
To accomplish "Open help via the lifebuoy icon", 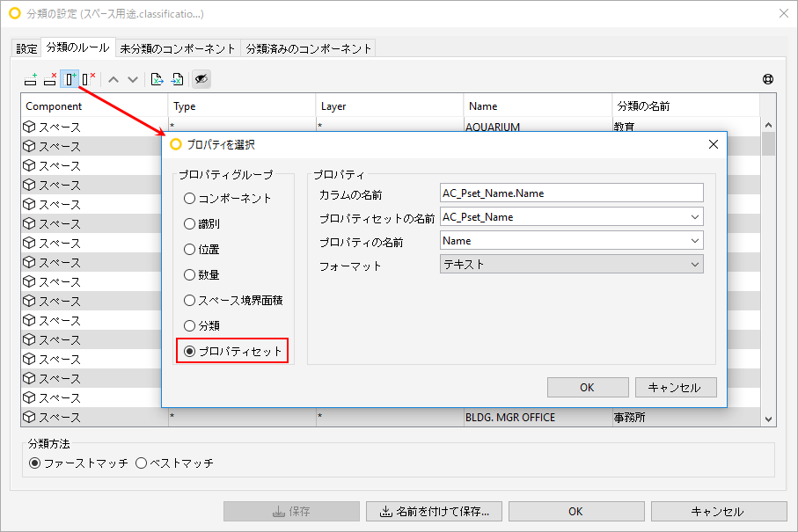I will [x=768, y=79].
